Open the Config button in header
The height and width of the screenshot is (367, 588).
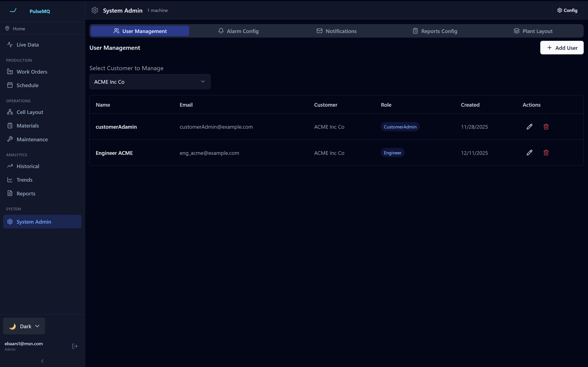(567, 11)
